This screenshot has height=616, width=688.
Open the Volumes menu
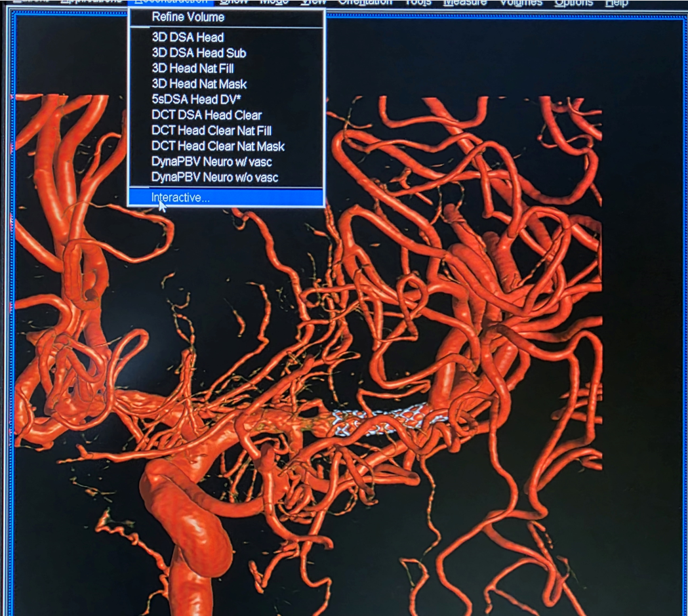(521, 3)
